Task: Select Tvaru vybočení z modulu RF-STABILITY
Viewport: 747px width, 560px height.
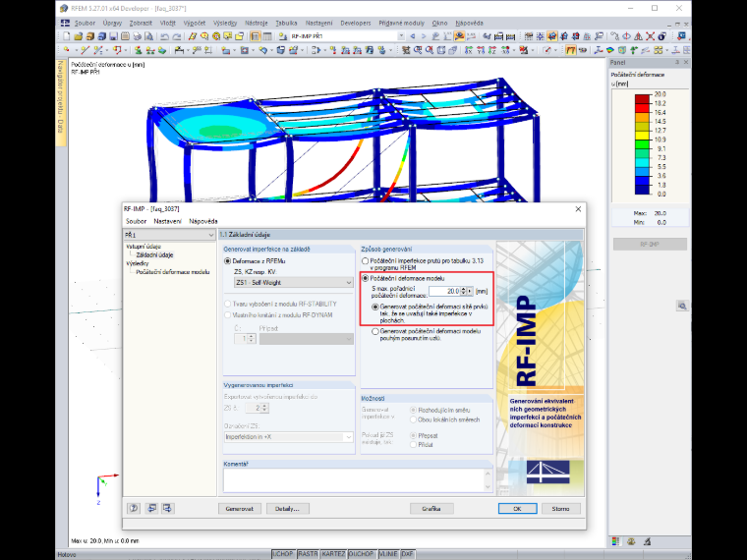Action: click(228, 304)
